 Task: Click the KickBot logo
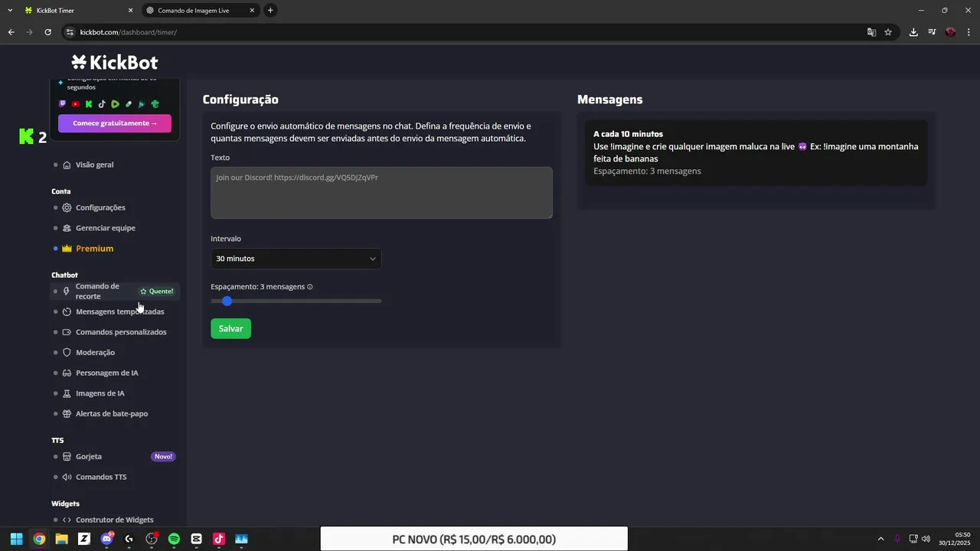click(x=115, y=62)
